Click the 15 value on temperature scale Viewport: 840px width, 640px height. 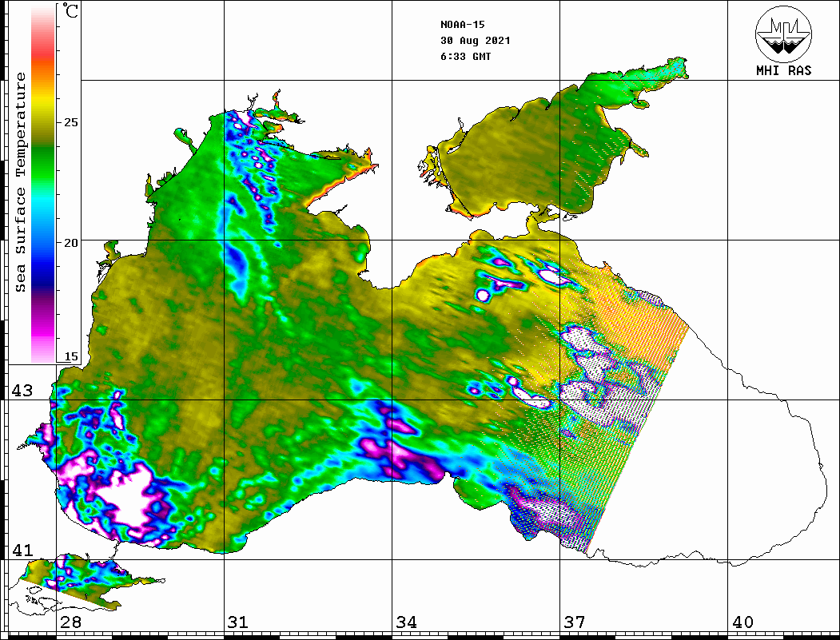pos(70,356)
